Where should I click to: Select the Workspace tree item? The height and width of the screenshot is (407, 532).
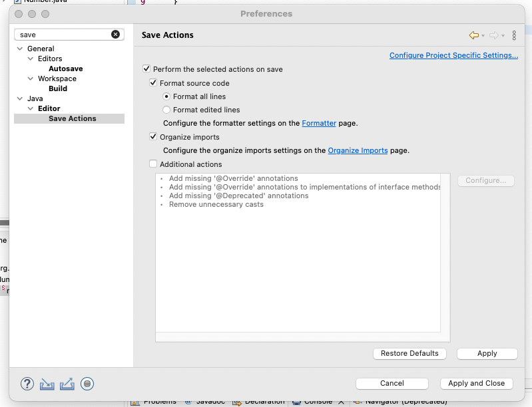pyautogui.click(x=57, y=78)
